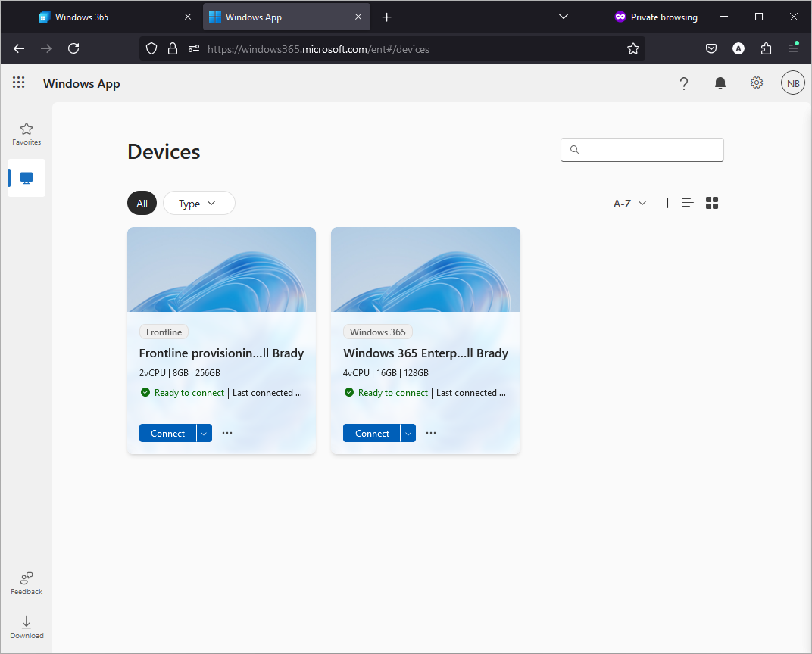Open the settings gear in Windows App header

(x=757, y=83)
